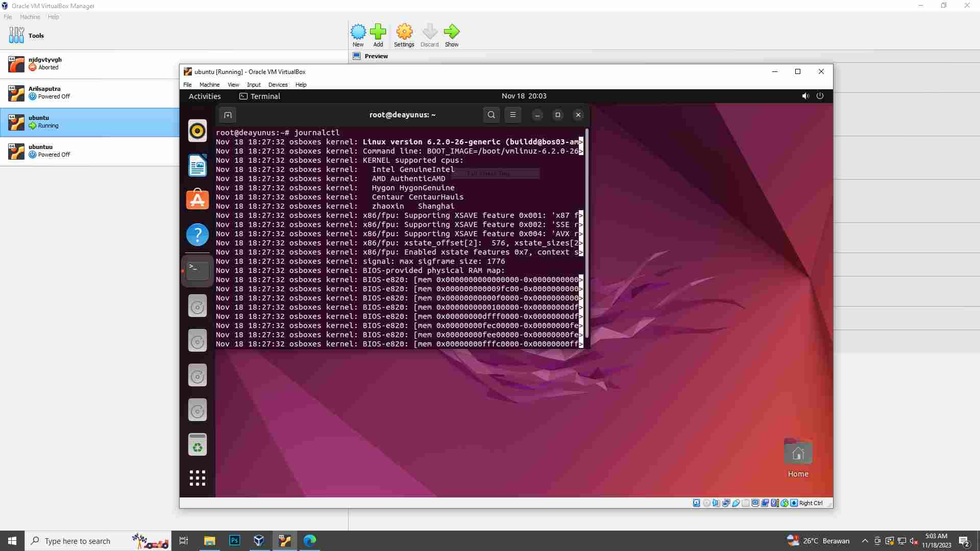Screen dimensions: 980x551
Task: Open Help question mark icon in dock
Action: (198, 235)
